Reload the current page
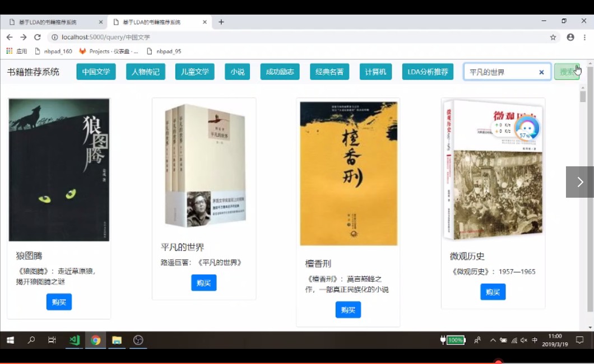This screenshot has width=594, height=364. [37, 37]
